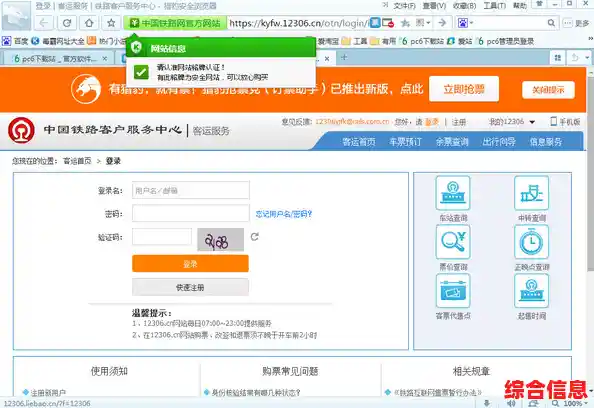Click the shield icon in the 网站信息 header
594x408 pixels.
[x=136, y=48]
